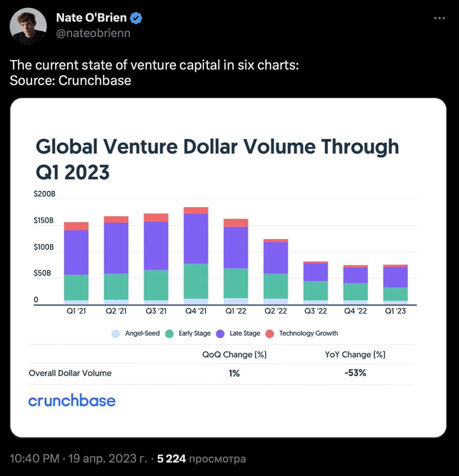Click the Nate O'Brien display name
The width and height of the screenshot is (459, 476).
(x=92, y=18)
